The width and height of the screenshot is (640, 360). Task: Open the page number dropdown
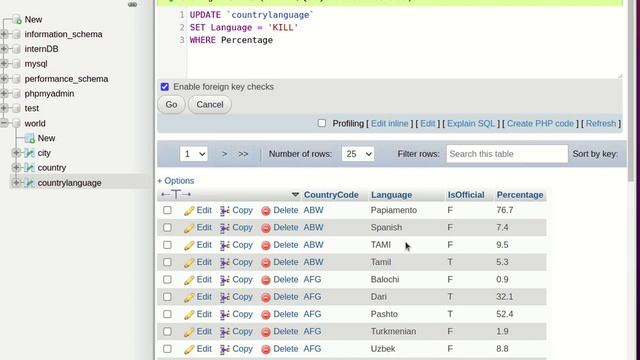coord(194,154)
